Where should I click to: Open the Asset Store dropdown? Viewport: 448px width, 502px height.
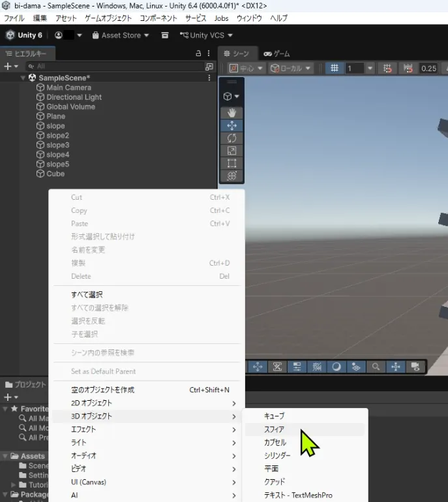[x=121, y=35]
